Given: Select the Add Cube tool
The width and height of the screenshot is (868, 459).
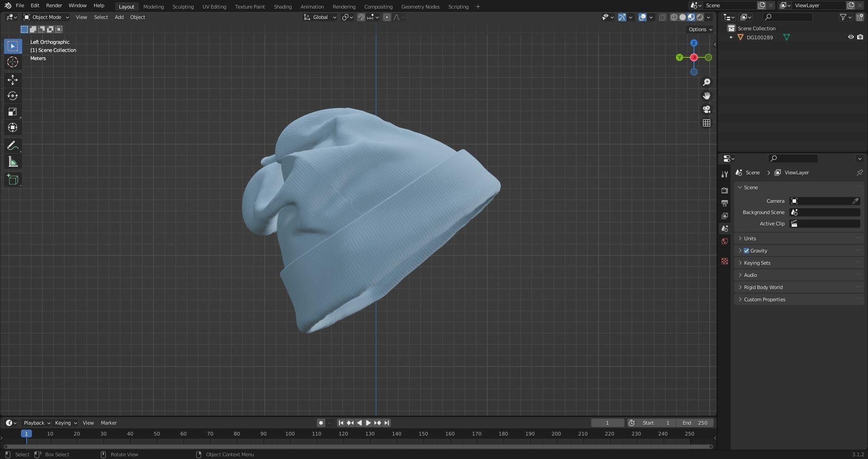Looking at the screenshot, I should (13, 180).
